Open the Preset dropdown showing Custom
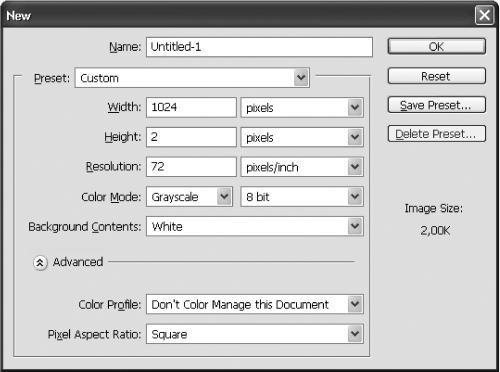This screenshot has height=372, width=500. coord(192,78)
